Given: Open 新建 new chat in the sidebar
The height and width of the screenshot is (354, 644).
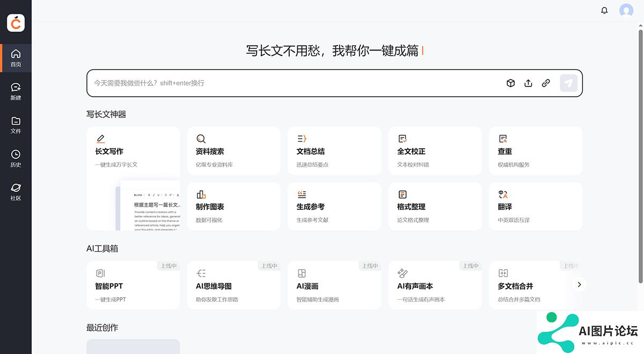Looking at the screenshot, I should [x=16, y=91].
